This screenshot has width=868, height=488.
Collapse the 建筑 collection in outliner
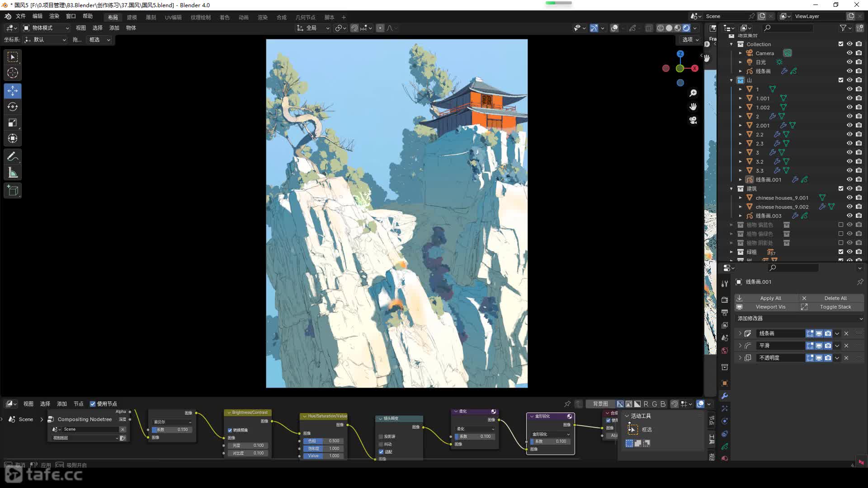point(731,188)
